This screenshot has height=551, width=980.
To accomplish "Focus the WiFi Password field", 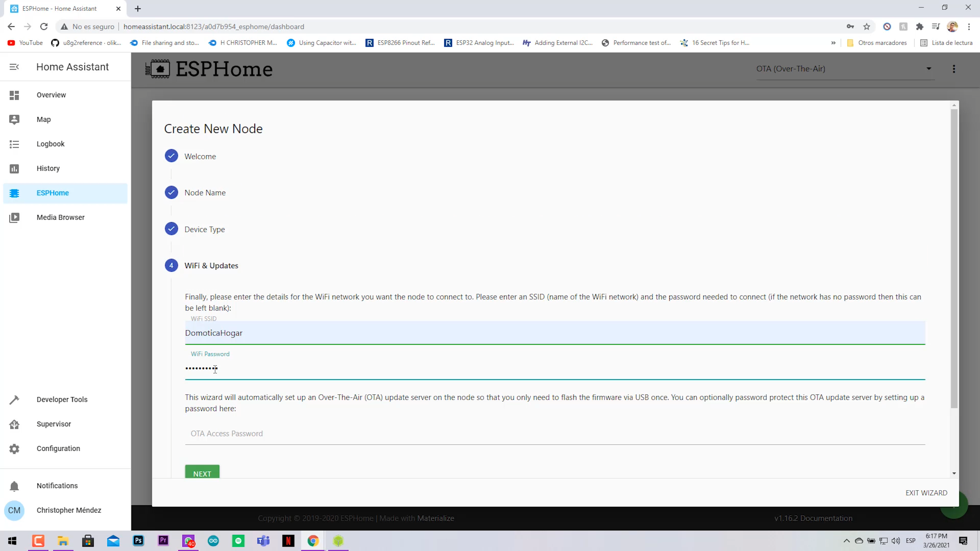I will pos(555,368).
